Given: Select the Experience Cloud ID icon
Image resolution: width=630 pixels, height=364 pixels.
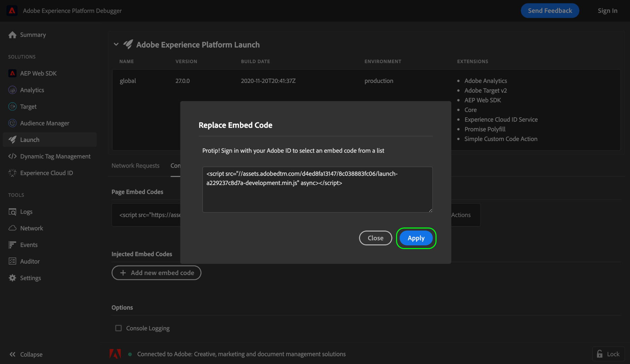Looking at the screenshot, I should click(x=12, y=173).
